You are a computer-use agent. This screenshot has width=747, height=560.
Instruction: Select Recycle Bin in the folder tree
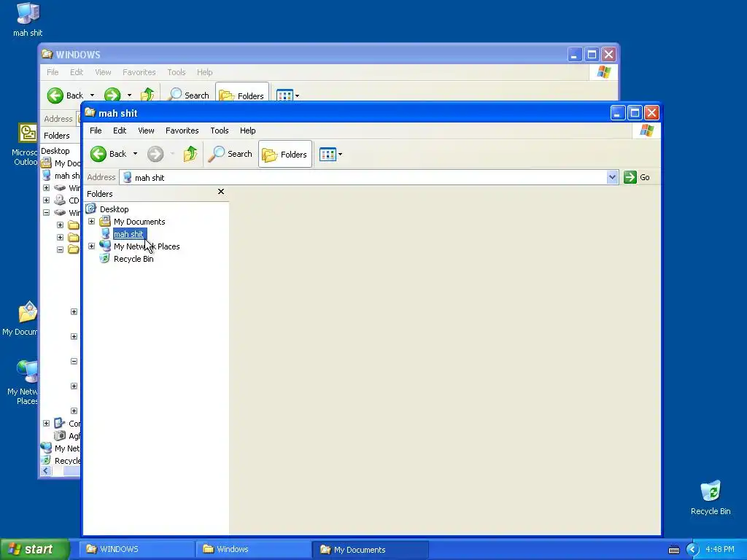(133, 259)
